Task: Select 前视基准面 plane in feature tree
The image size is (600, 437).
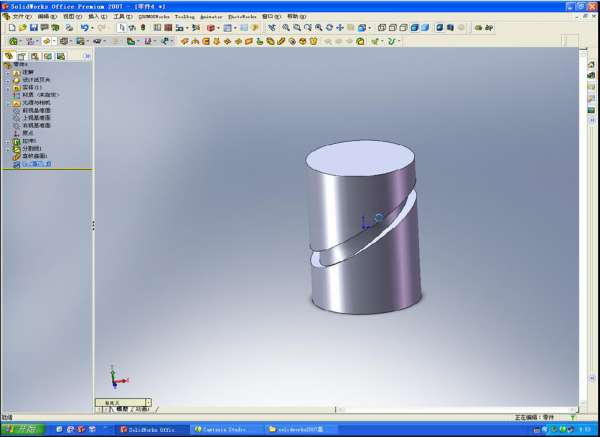Action: (36, 110)
